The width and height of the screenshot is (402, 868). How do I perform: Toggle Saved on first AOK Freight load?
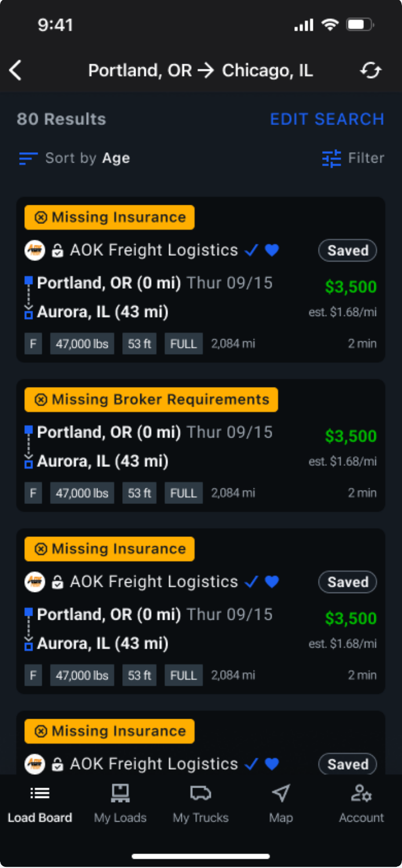(x=348, y=251)
